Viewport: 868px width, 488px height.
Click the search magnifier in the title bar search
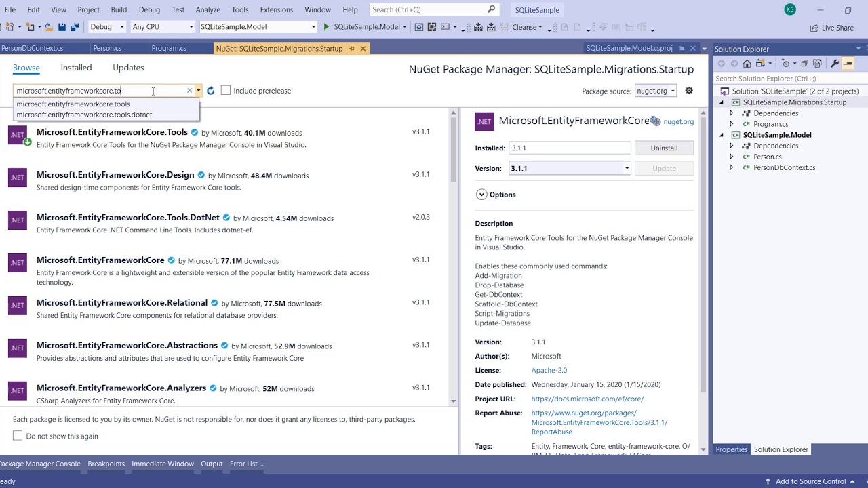point(492,9)
